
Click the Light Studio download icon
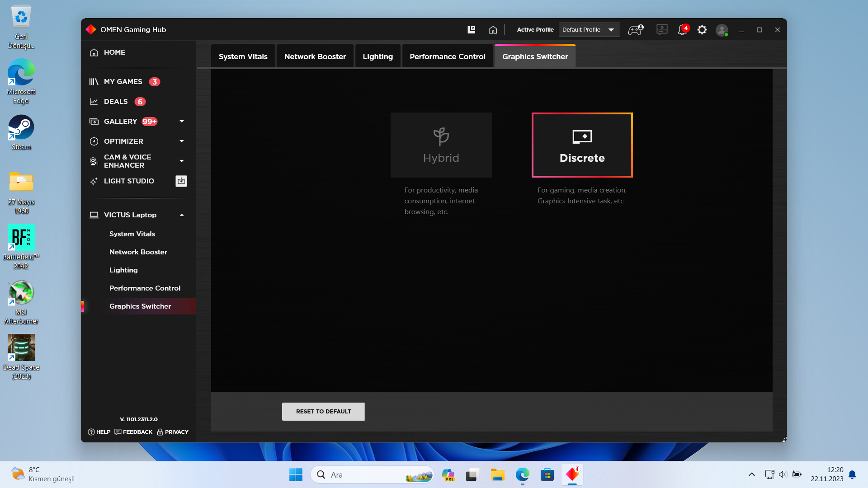pos(181,181)
